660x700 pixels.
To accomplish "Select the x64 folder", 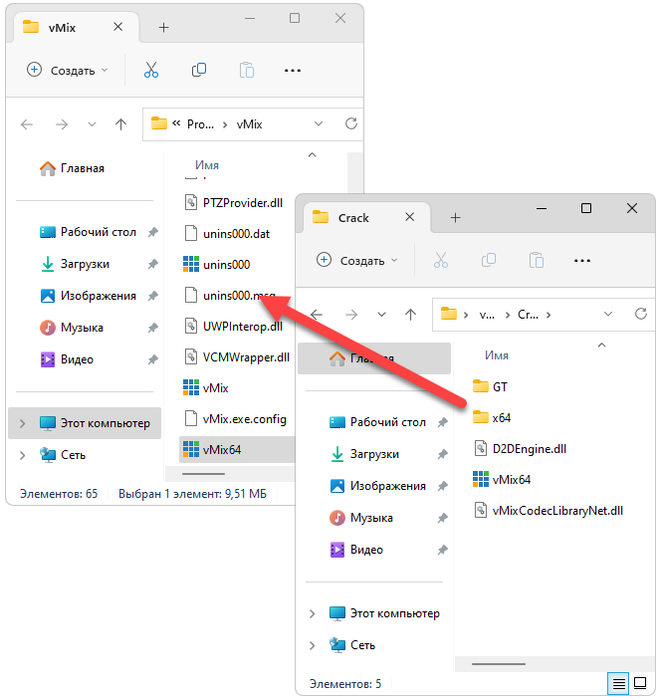I will pyautogui.click(x=491, y=418).
